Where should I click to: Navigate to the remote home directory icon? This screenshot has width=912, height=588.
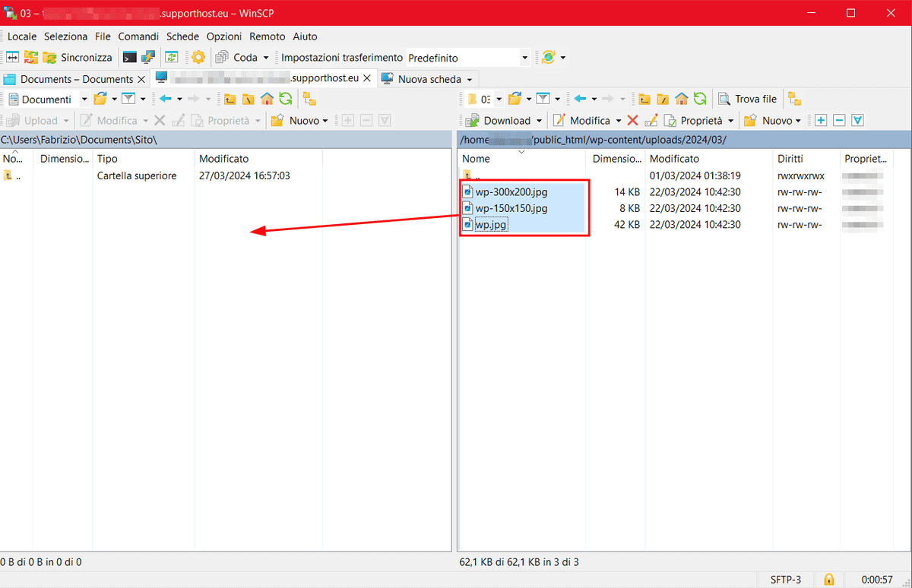(x=681, y=99)
